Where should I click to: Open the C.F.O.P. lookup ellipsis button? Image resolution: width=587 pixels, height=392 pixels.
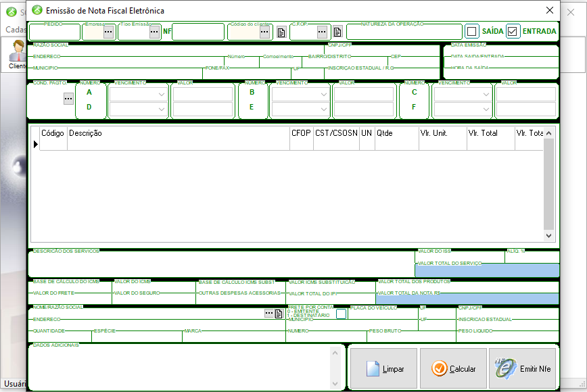pos(322,32)
